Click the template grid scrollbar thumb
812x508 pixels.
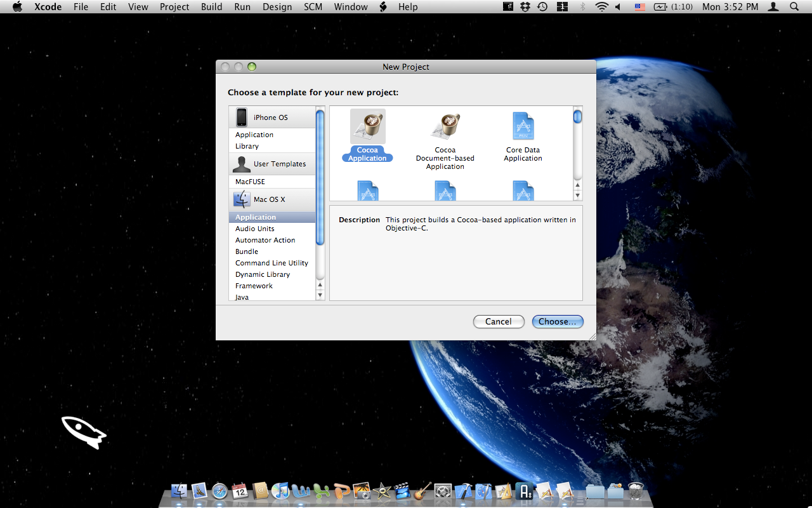tap(577, 117)
